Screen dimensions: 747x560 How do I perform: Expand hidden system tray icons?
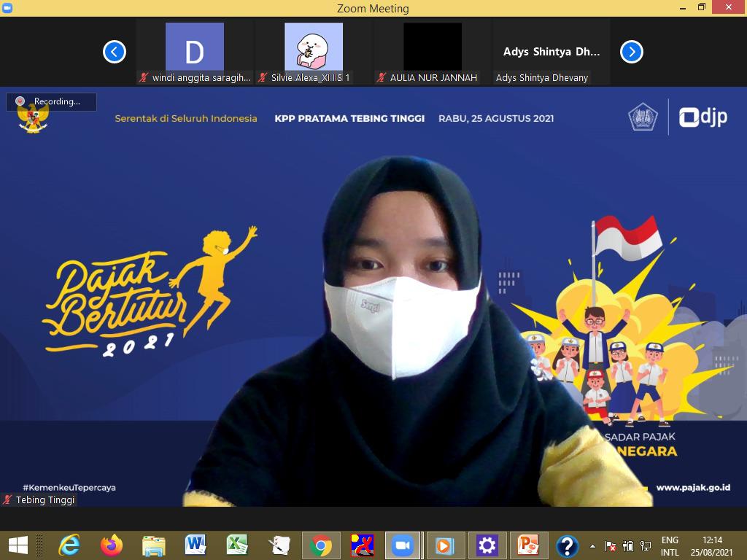(x=592, y=545)
